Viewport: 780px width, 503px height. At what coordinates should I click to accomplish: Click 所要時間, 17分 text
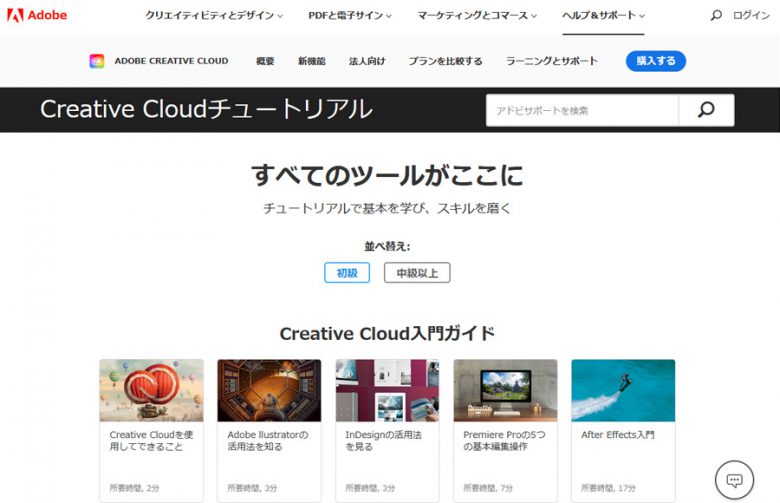point(608,488)
